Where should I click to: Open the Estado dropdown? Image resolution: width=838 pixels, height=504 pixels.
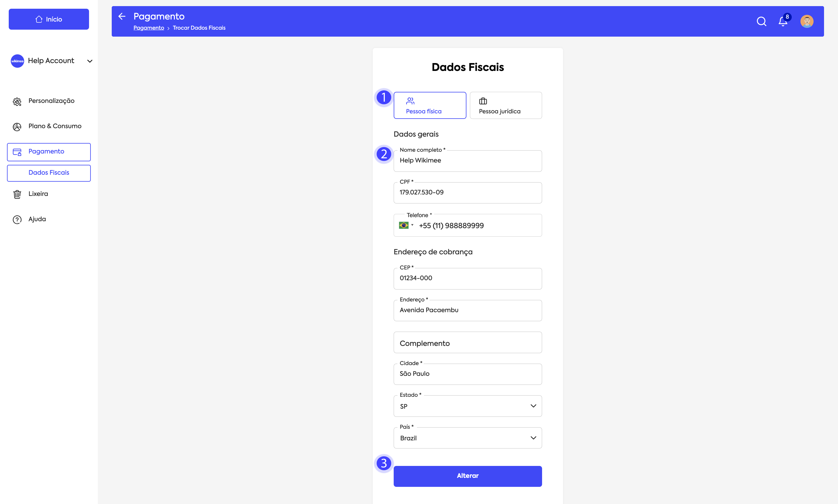pyautogui.click(x=467, y=406)
